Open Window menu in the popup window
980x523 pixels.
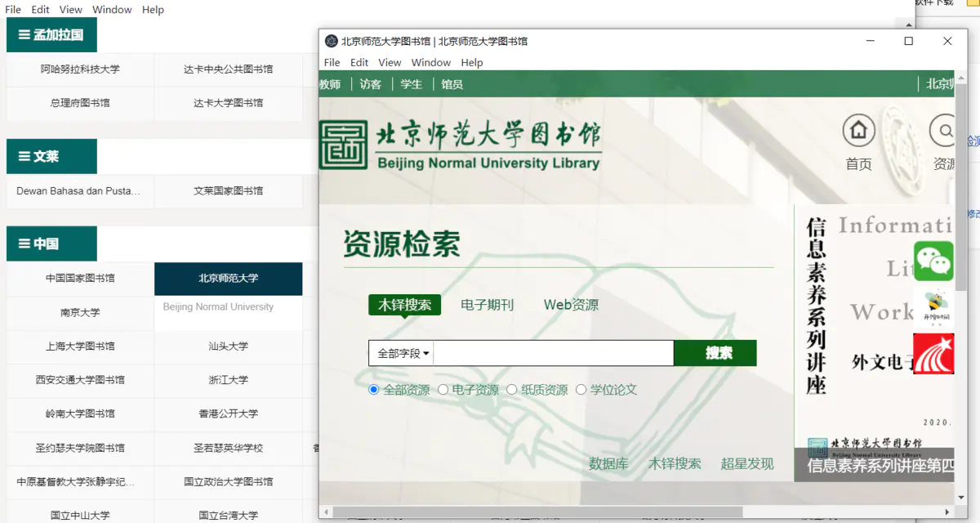coord(431,62)
